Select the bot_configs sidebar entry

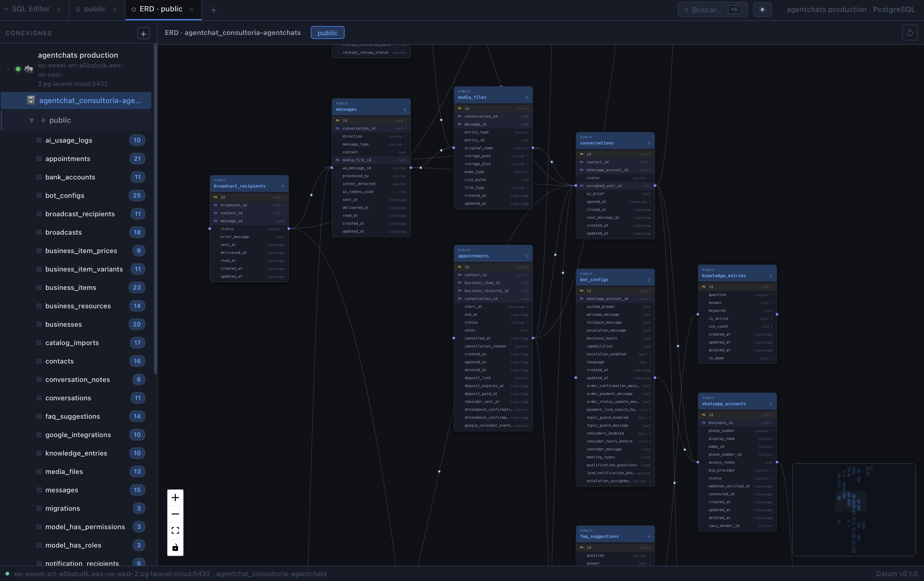[x=76, y=195]
